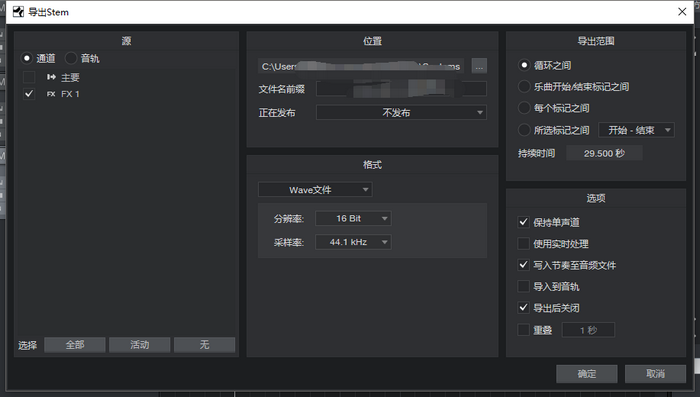
Task: Close the 导出Stem dialog
Action: coord(682,12)
